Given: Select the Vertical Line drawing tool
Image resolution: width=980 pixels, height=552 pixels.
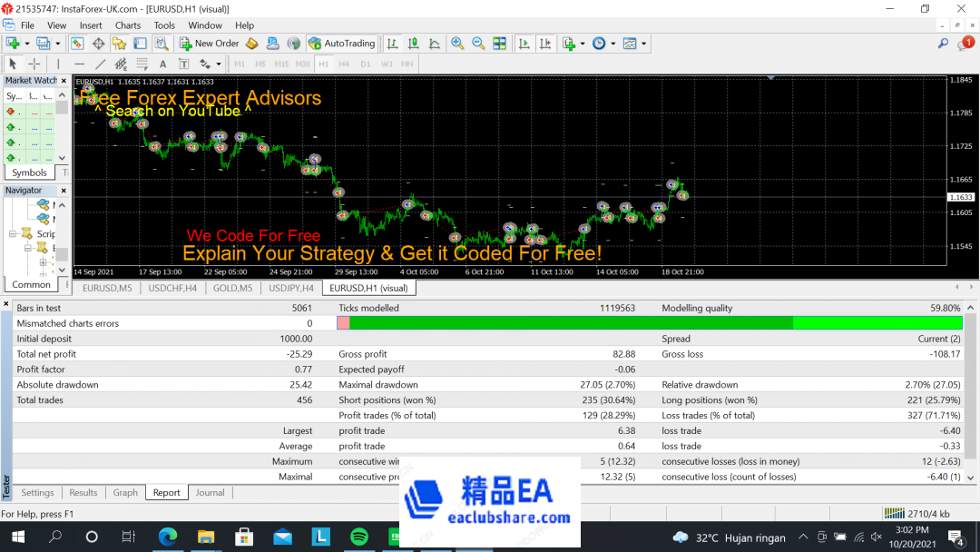Looking at the screenshot, I should click(58, 64).
